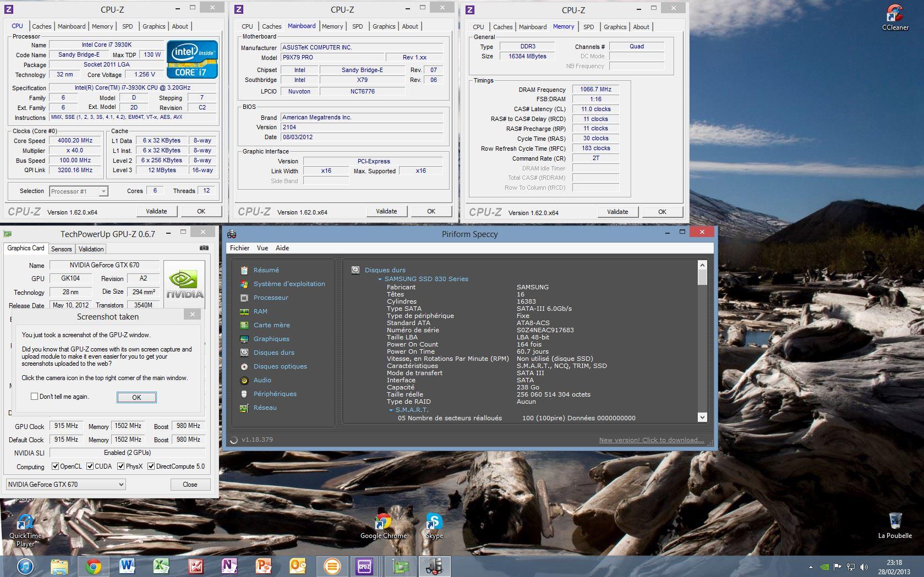The width and height of the screenshot is (924, 577).
Task: Open the Sensors tab in GPU-Z
Action: click(62, 249)
